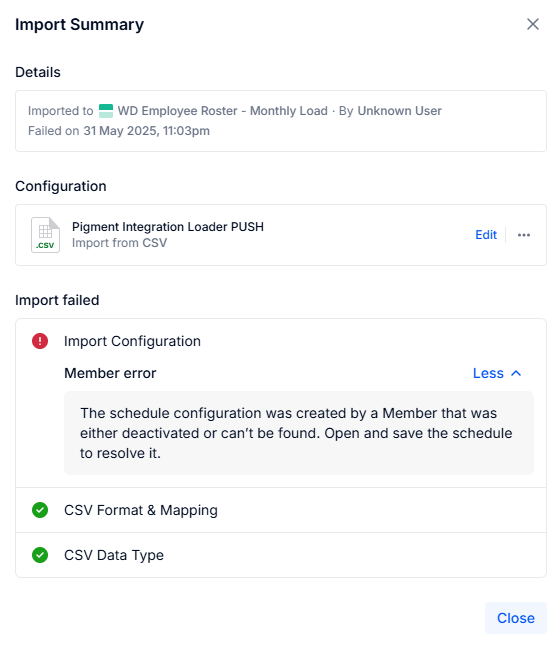Click the schedule configuration error message box

(299, 433)
